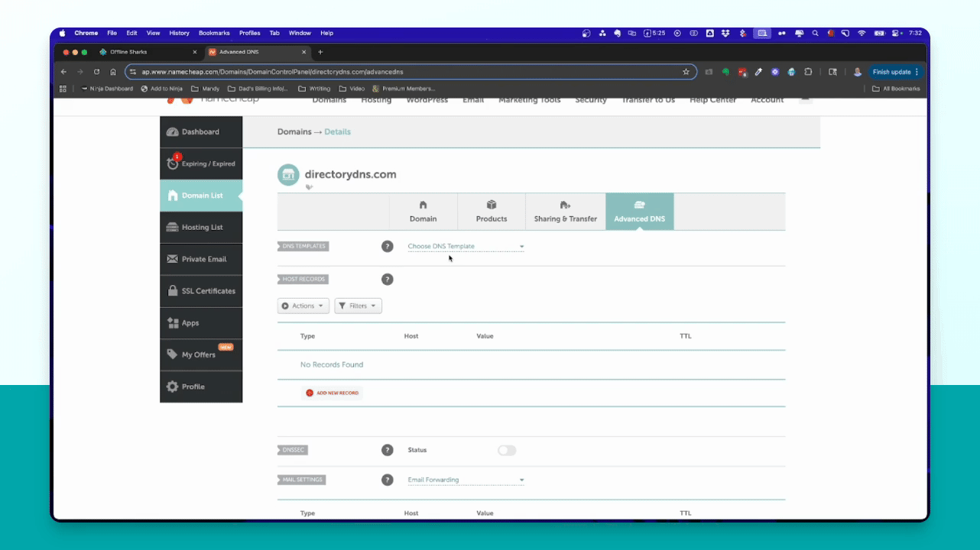
Task: Close the Offline Sharks browser tab
Action: pos(194,52)
